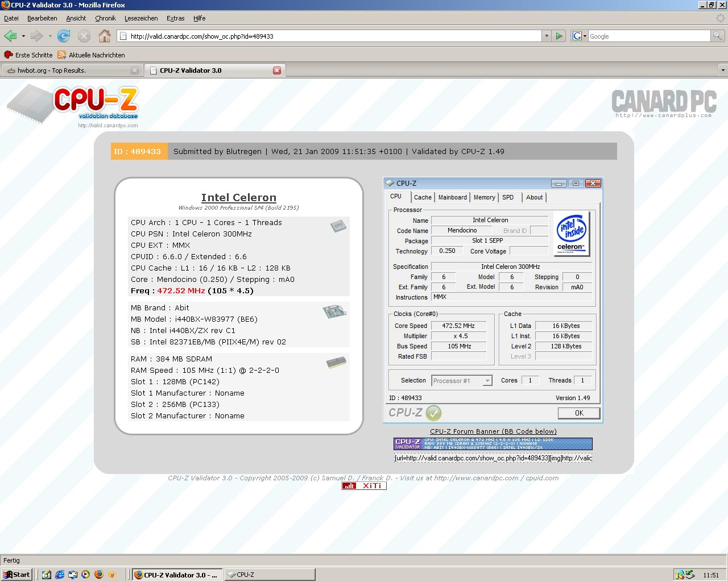Close the hwbot.org tab
The width and height of the screenshot is (728, 582).
click(135, 70)
